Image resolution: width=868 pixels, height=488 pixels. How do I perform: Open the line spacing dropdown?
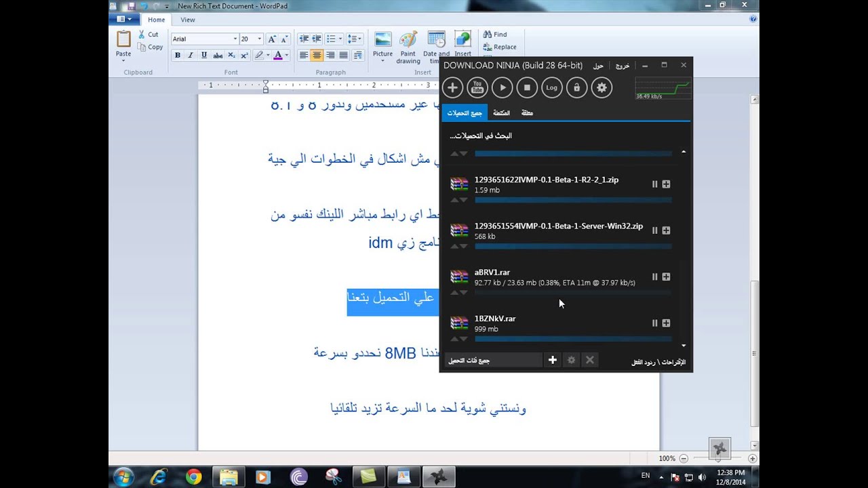[x=353, y=39]
